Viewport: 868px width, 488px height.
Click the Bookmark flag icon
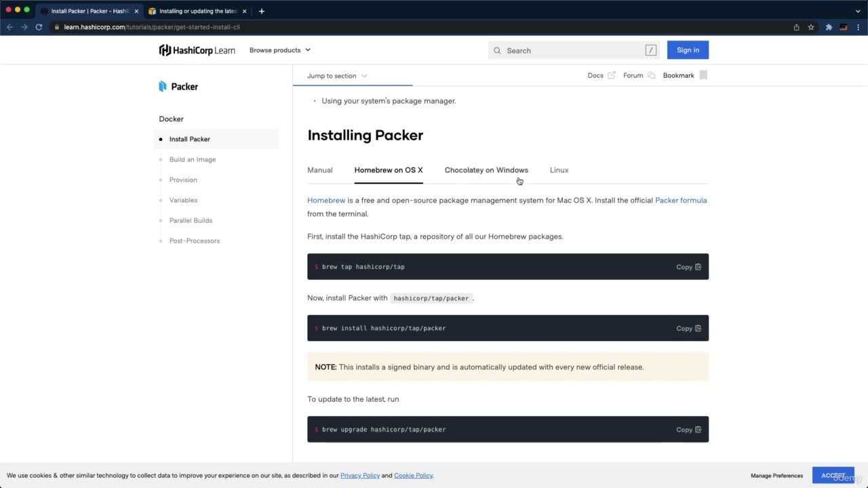(x=703, y=75)
